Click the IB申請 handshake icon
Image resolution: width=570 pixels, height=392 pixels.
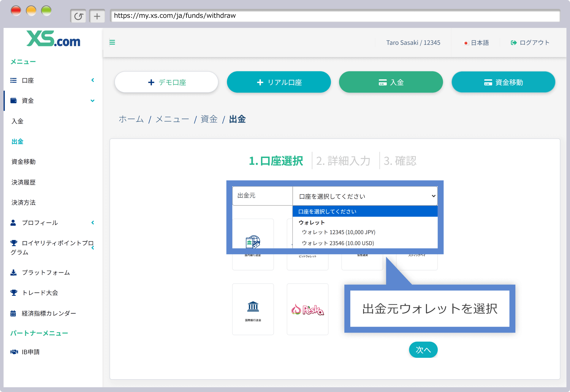14,352
